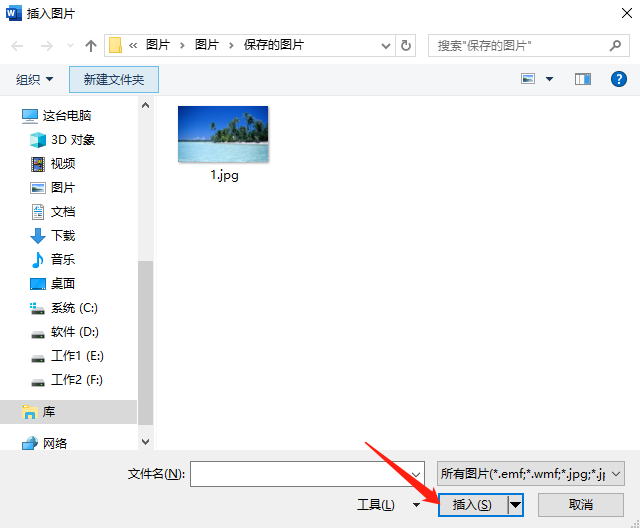Refresh the current folder
The height and width of the screenshot is (528, 640).
click(x=405, y=45)
